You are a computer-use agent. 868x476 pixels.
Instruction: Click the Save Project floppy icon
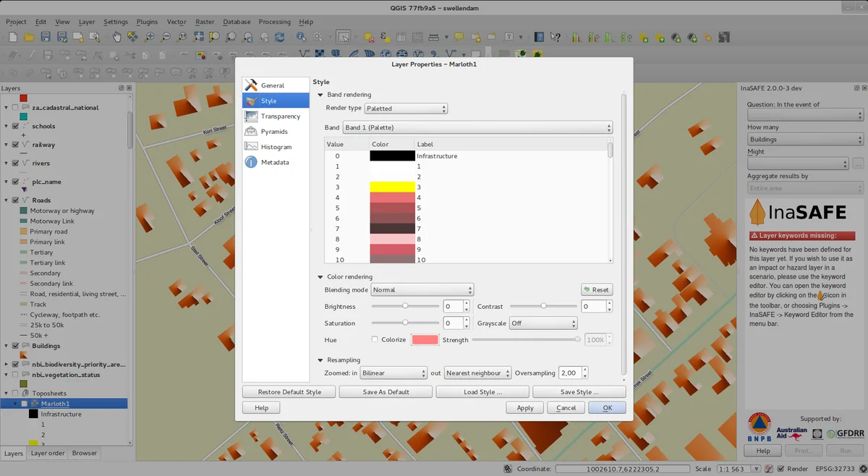(x=45, y=37)
